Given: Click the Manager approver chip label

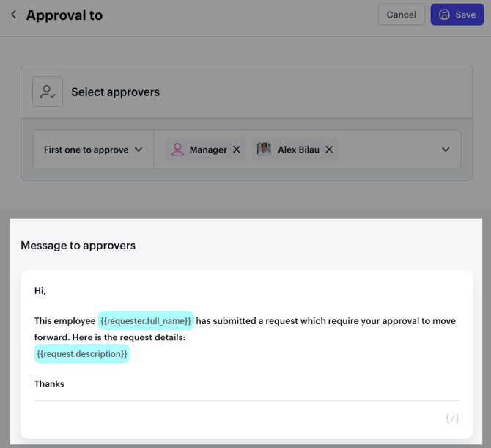Looking at the screenshot, I should 208,150.
